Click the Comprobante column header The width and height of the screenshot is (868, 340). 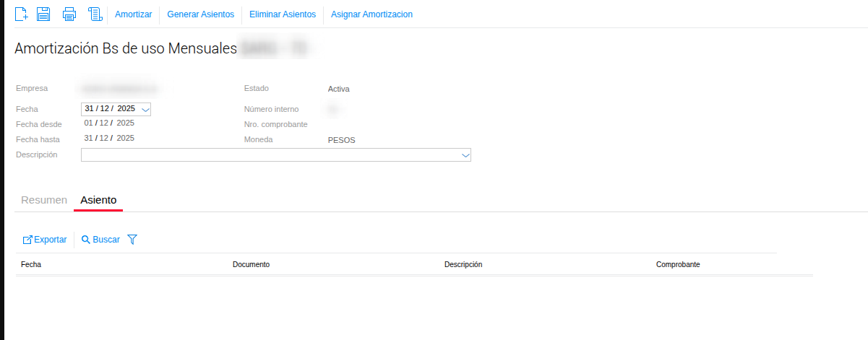tap(677, 265)
